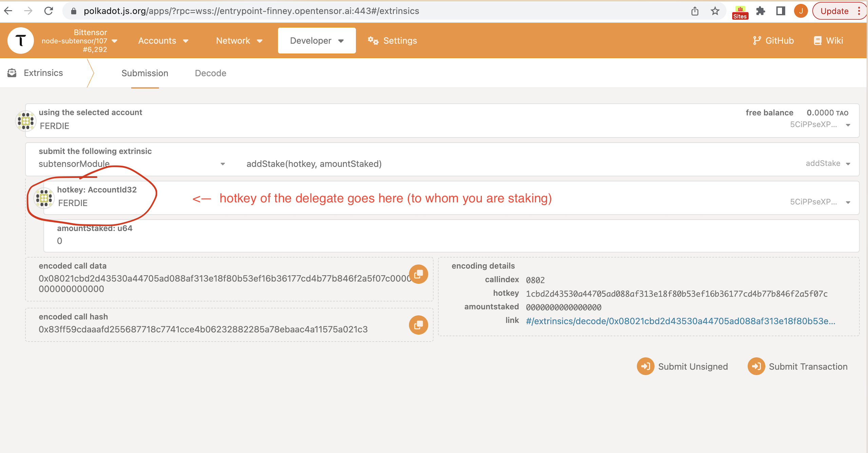Copy the encoded call data
The image size is (868, 453).
pos(419,274)
